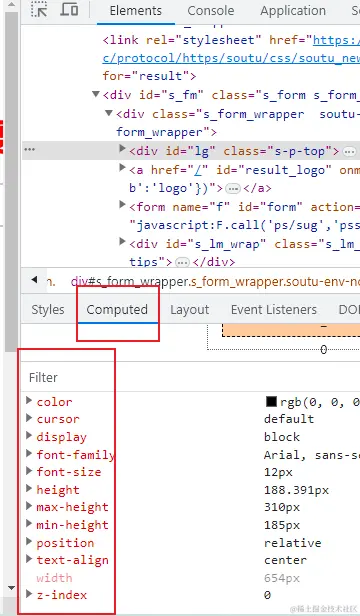This screenshot has width=360, height=616.
Task: Expand the min-height computed property
Action: point(29,524)
